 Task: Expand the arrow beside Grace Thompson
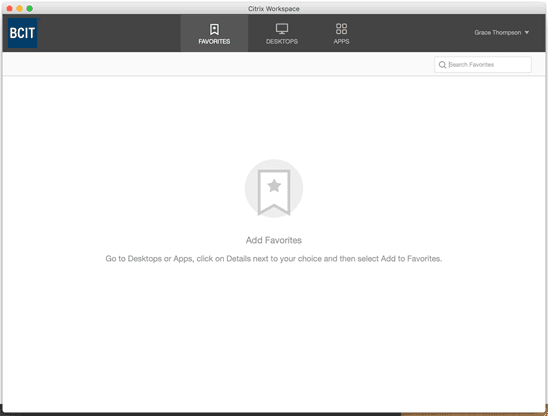point(526,33)
